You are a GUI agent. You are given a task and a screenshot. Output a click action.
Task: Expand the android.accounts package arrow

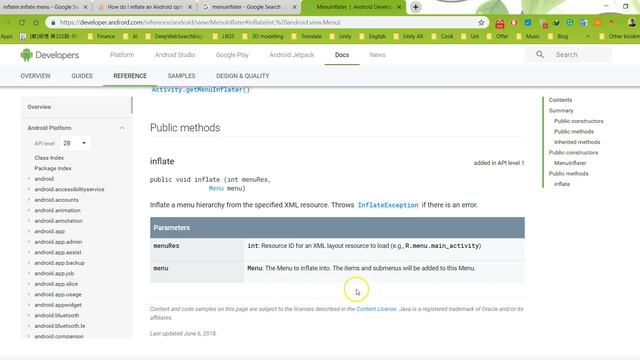point(29,200)
